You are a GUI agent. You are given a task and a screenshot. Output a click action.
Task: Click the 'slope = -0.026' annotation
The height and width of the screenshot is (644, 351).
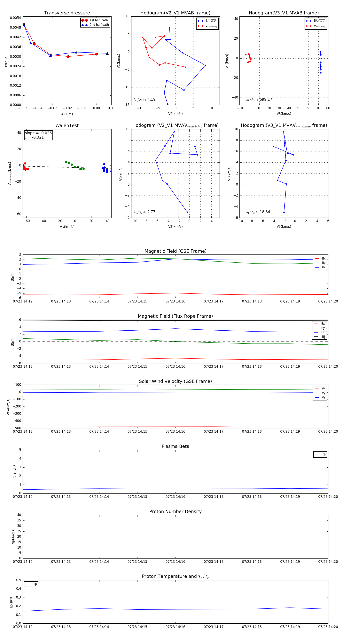tap(38, 133)
